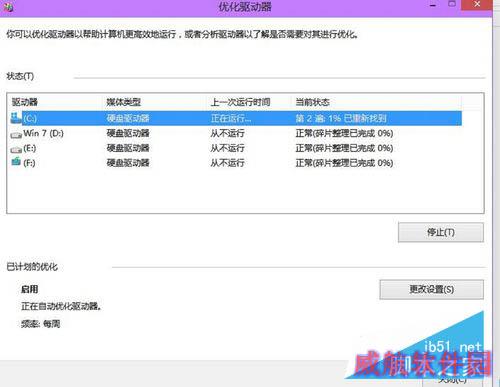The image size is (500, 387).
Task: Click 从不运行 in (F:) row
Action: [x=228, y=163]
